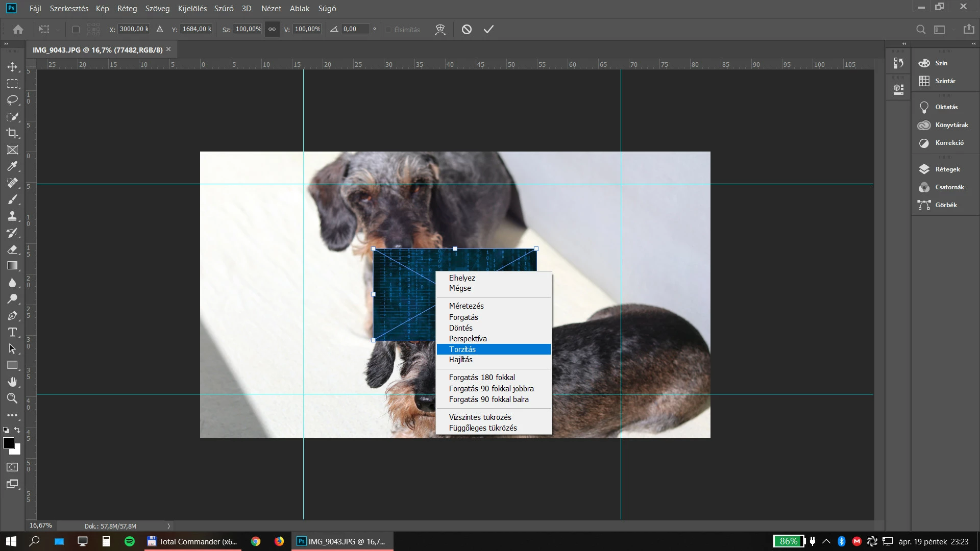Click the X position input field
The height and width of the screenshot is (551, 980).
[133, 29]
